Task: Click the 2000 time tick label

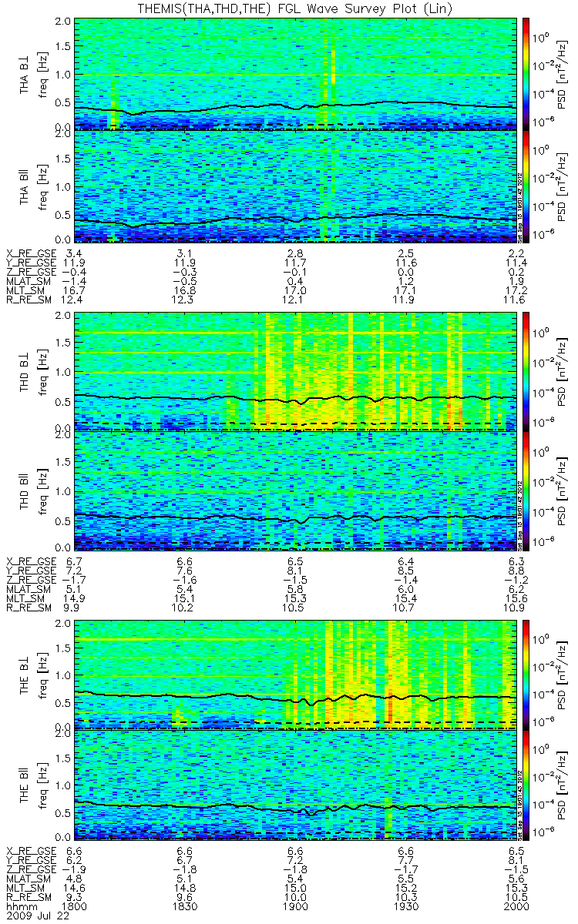Action: coord(516,907)
